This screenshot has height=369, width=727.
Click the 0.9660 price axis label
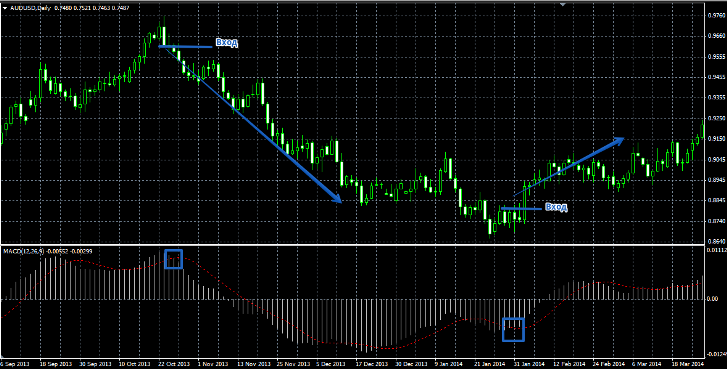[716, 36]
